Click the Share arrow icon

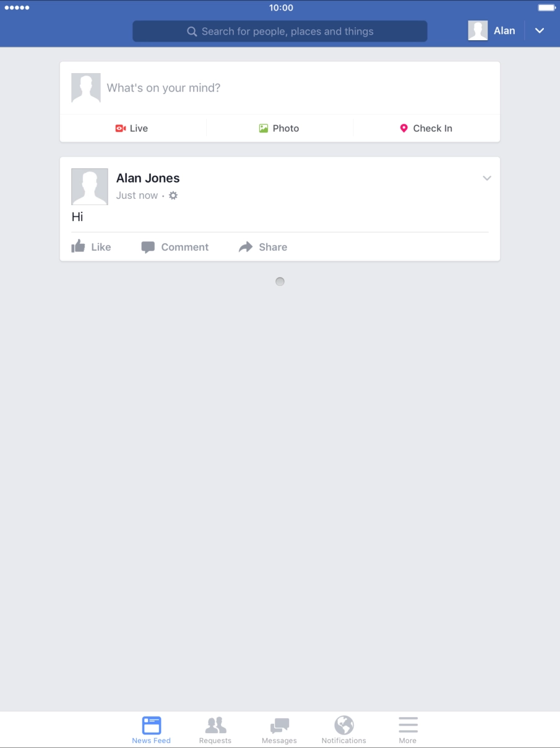pyautogui.click(x=246, y=247)
